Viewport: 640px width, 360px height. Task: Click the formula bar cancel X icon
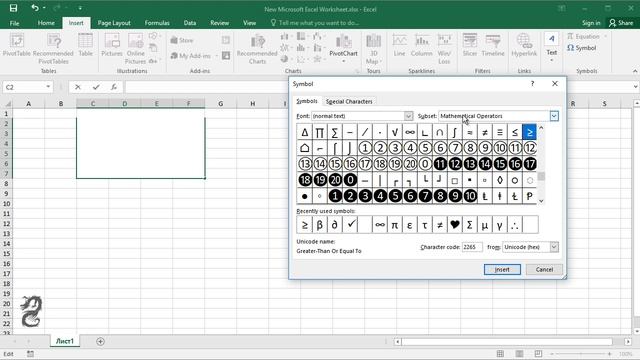click(78, 87)
